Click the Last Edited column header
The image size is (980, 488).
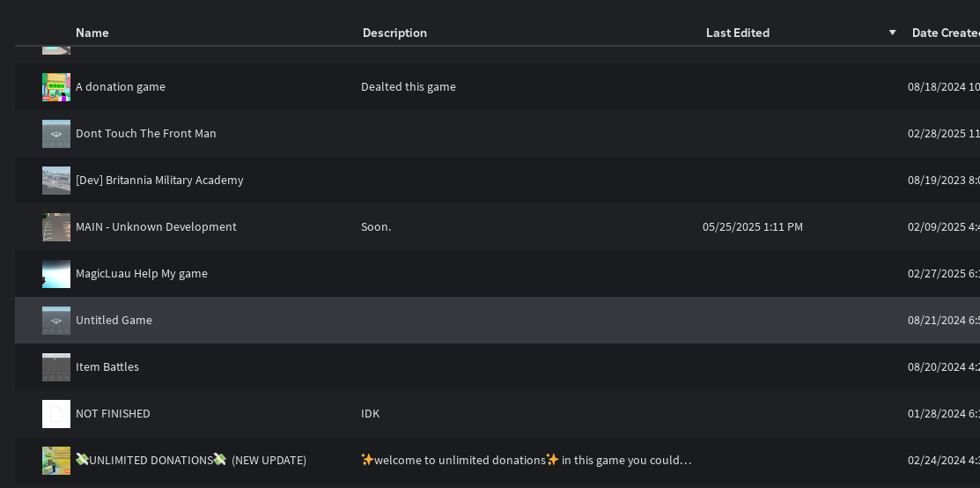point(738,33)
